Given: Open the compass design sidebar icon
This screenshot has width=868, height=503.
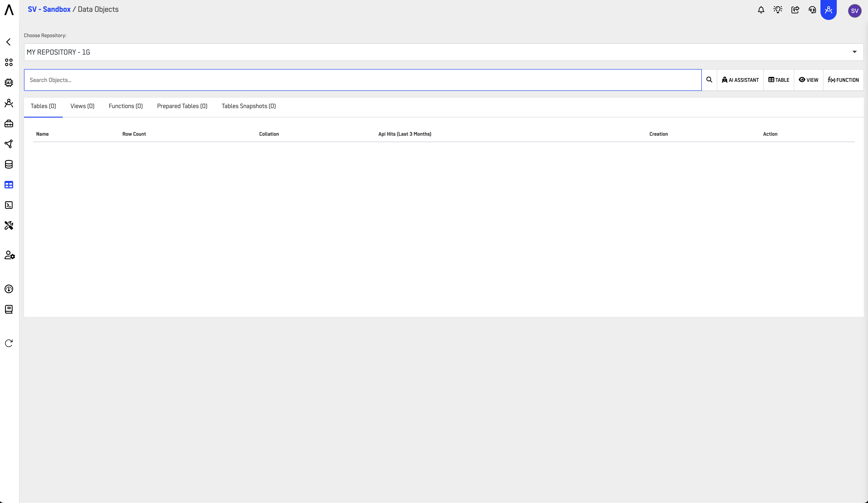Looking at the screenshot, I should point(9,103).
